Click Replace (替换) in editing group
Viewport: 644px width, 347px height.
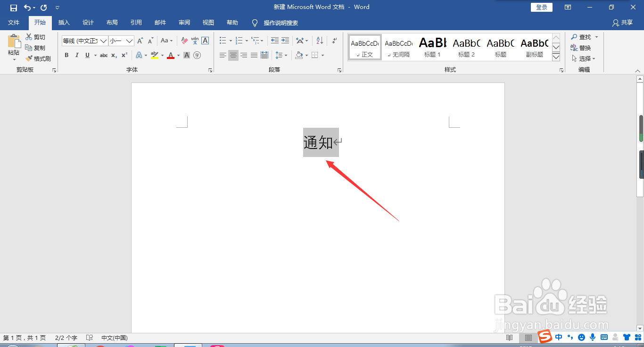[581, 48]
